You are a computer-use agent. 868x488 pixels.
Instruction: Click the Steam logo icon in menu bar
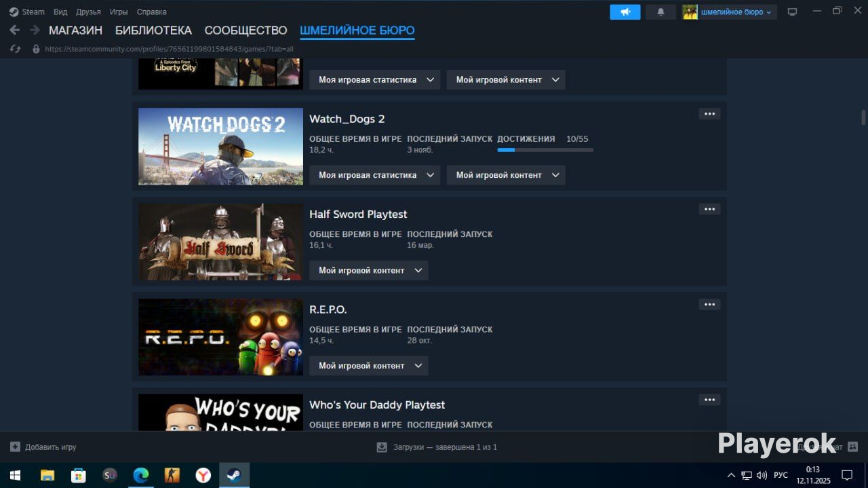[14, 12]
